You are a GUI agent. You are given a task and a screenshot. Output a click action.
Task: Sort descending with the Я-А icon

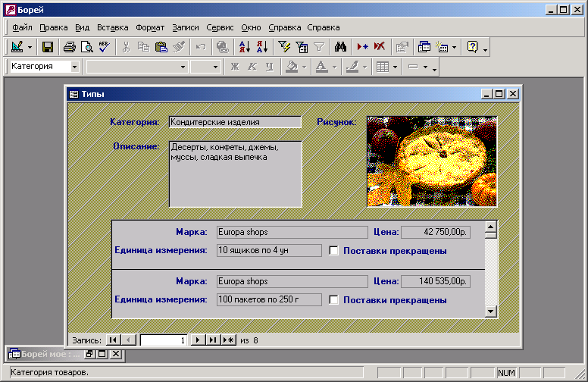261,47
